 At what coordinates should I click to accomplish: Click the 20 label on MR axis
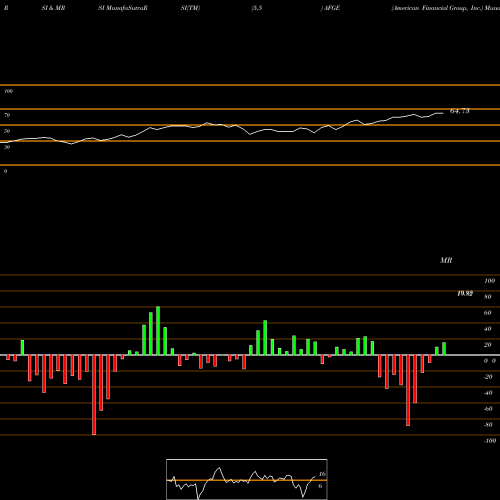tap(488, 345)
